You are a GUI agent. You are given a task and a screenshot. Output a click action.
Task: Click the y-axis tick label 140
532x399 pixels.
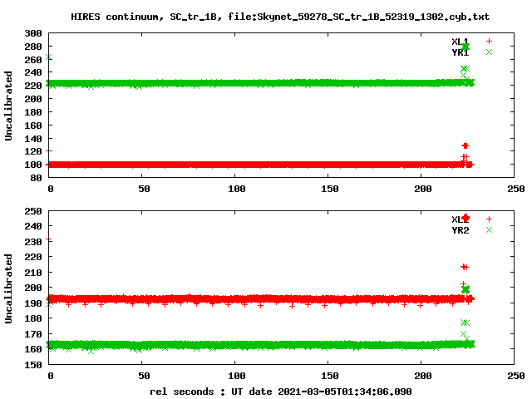[x=33, y=139]
